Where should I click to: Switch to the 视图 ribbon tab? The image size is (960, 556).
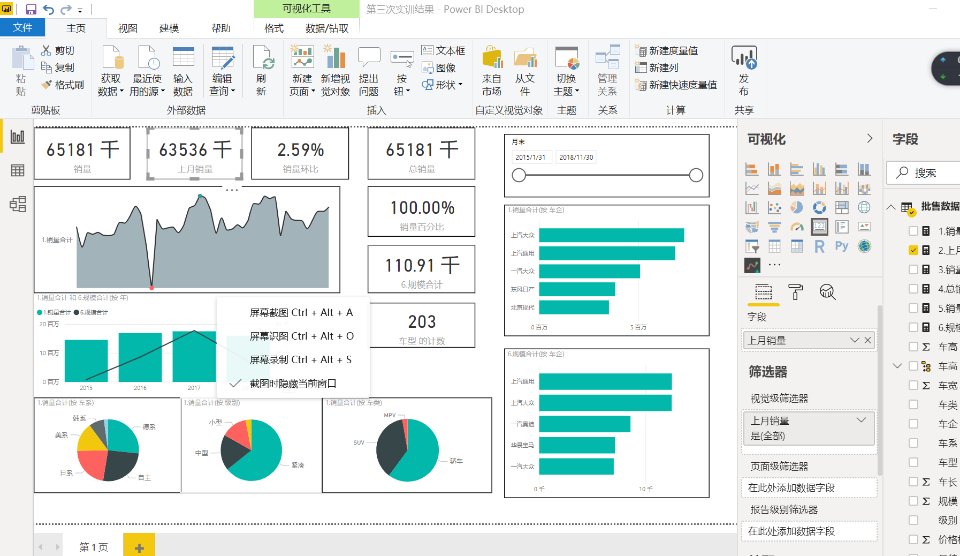(128, 29)
